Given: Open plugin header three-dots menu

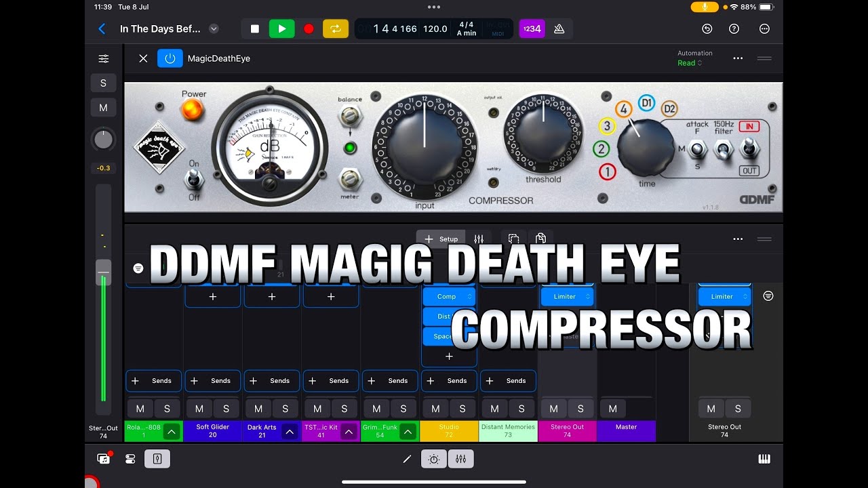Looking at the screenshot, I should pos(738,58).
